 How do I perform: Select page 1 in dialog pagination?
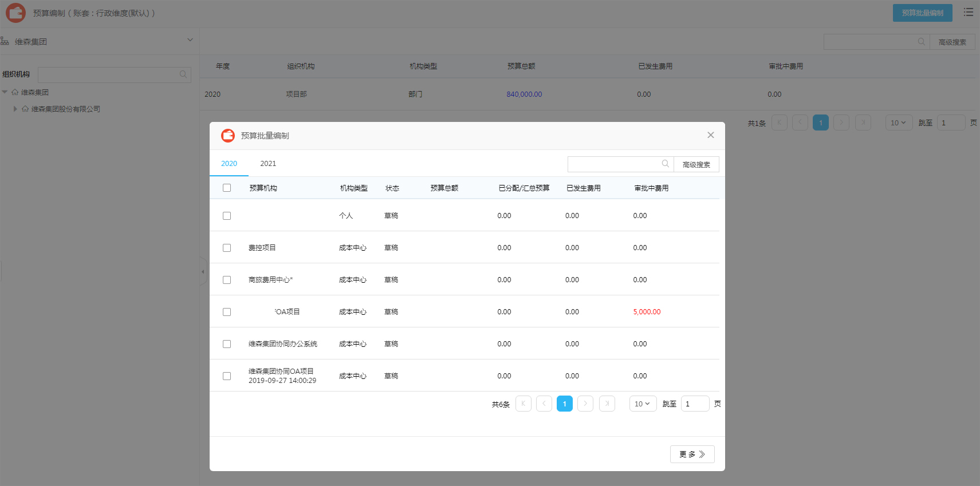pyautogui.click(x=565, y=404)
